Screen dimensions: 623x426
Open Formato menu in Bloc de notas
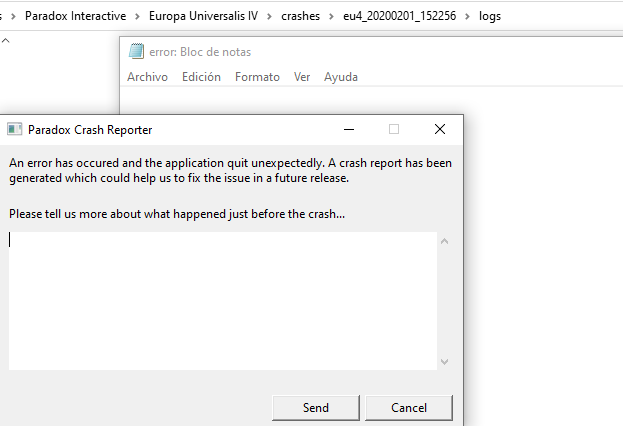click(x=257, y=77)
